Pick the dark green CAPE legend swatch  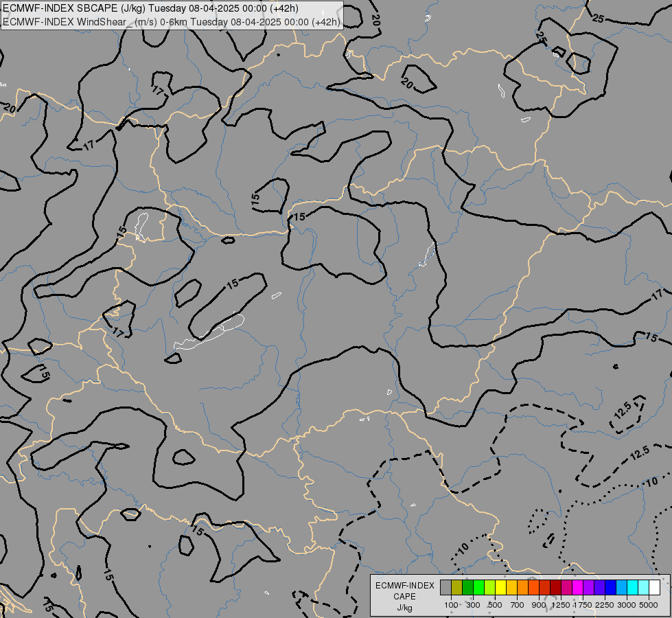467,587
